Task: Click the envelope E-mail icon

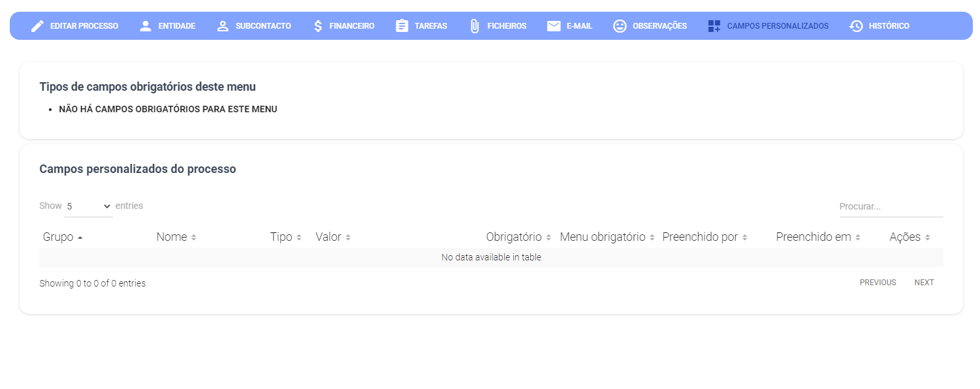Action: click(554, 26)
